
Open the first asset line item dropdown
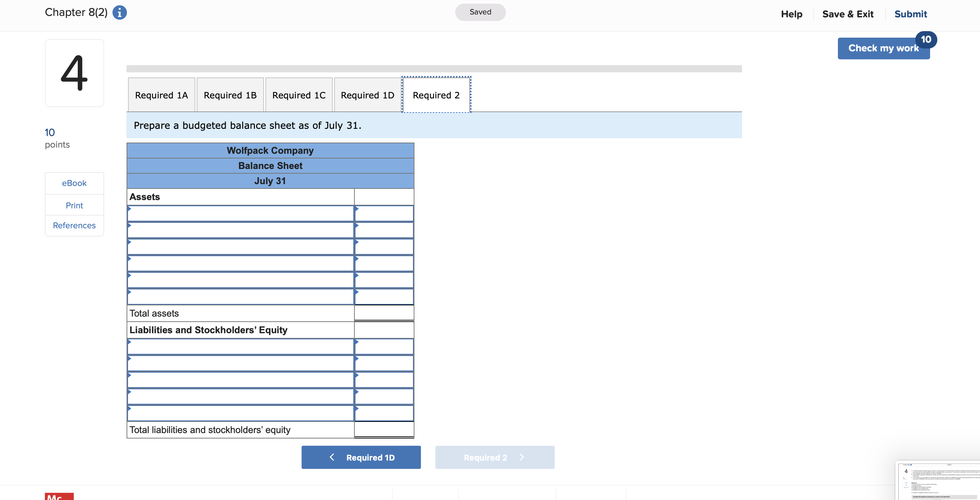pyautogui.click(x=240, y=213)
